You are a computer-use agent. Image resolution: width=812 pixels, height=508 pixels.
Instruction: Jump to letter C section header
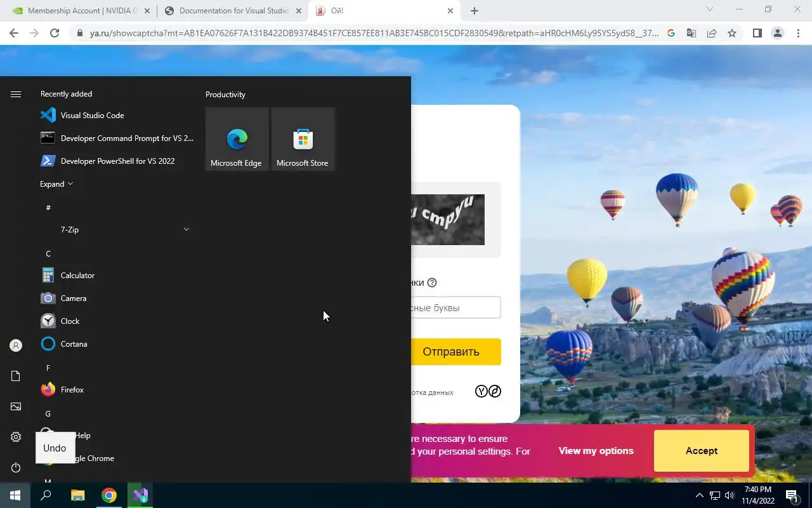(48, 253)
